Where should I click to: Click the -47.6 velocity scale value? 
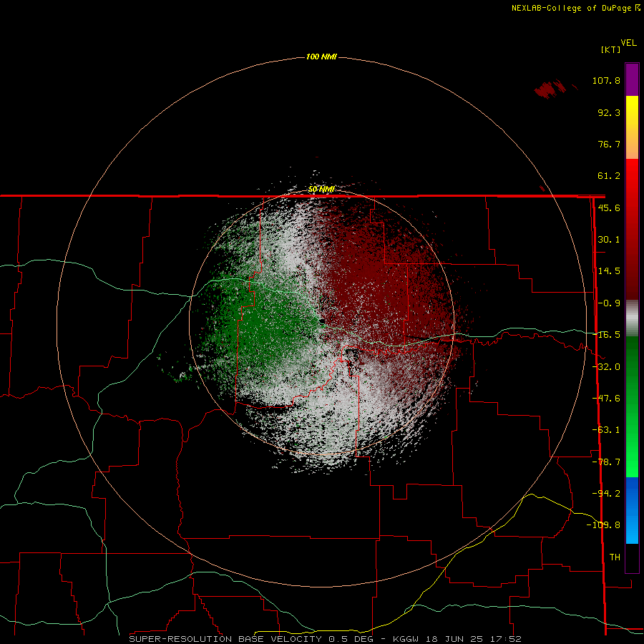[x=606, y=399]
